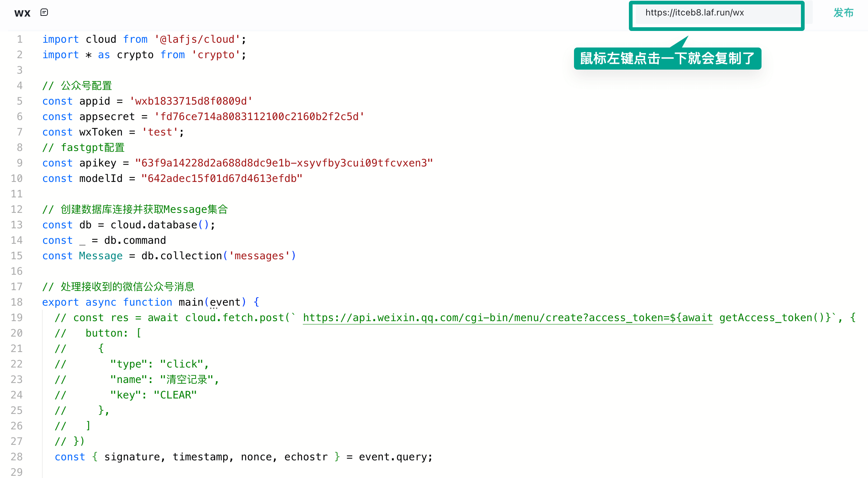Place cursor on the appsecret string value

click(x=259, y=117)
